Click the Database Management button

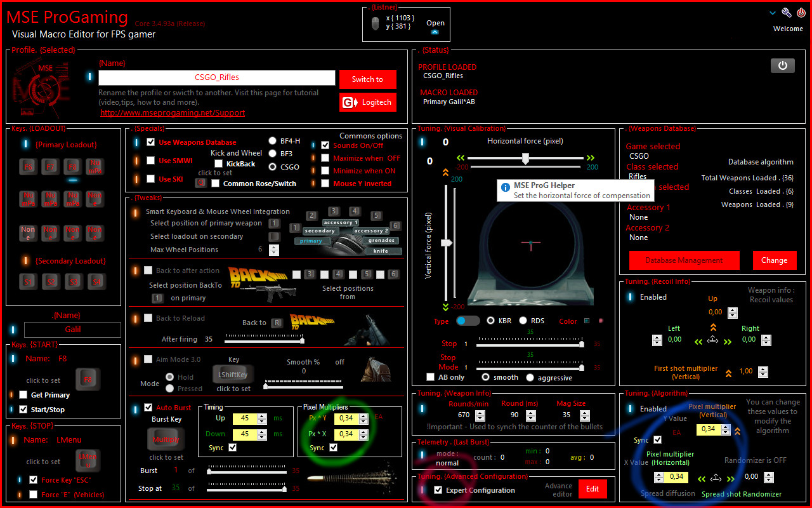tap(684, 260)
